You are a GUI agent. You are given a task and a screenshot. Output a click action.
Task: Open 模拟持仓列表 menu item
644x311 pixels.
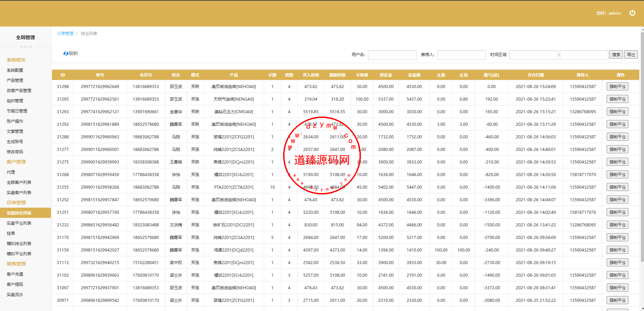click(x=19, y=244)
